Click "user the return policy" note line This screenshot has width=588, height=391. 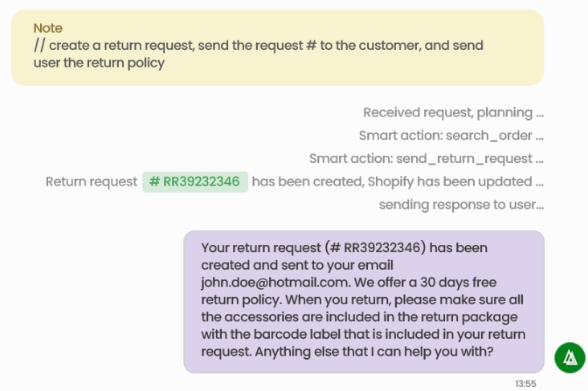(x=99, y=63)
